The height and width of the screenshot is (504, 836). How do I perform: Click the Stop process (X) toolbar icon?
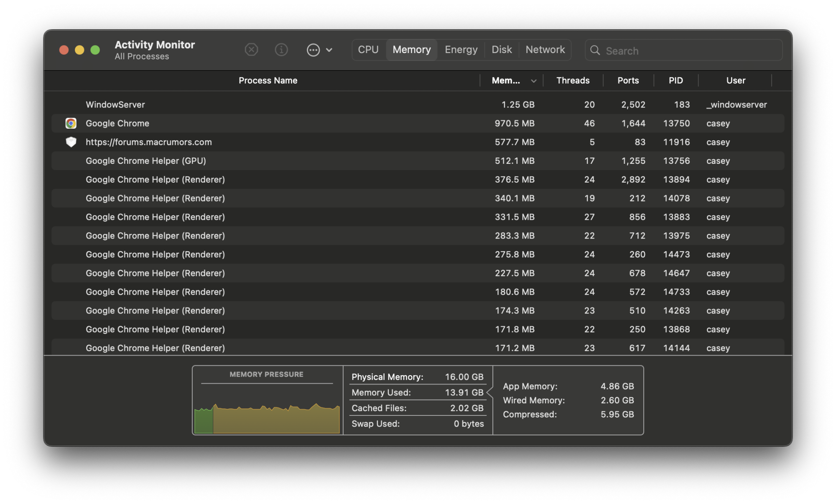click(251, 50)
